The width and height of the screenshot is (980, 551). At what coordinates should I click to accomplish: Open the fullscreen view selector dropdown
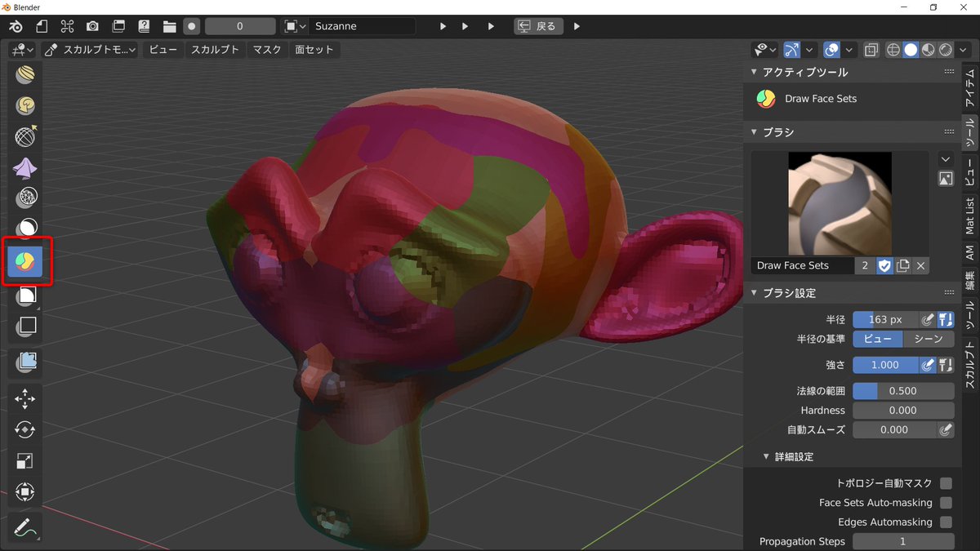295,26
